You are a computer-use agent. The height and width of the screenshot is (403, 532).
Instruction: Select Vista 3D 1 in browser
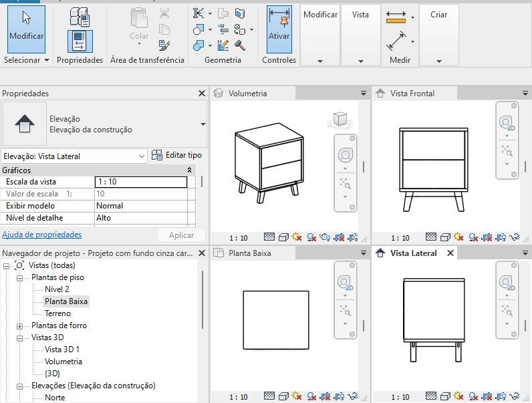[61, 350]
